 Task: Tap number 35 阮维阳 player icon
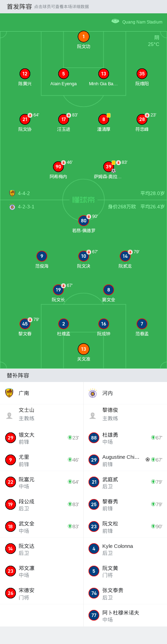click(x=142, y=74)
